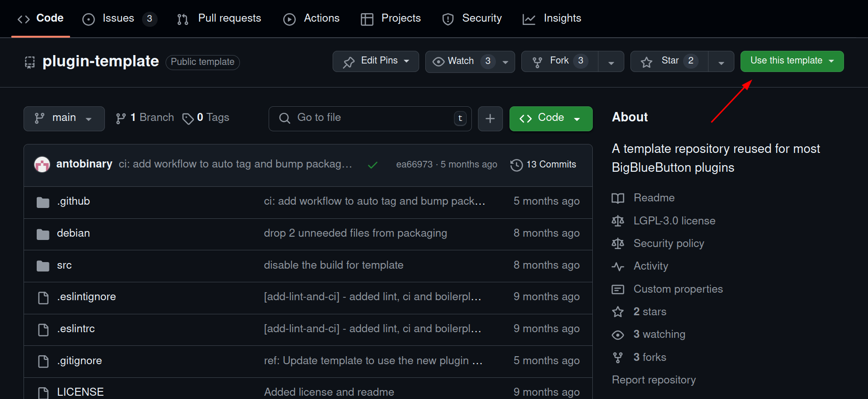
Task: Open the .github folder
Action: (73, 201)
